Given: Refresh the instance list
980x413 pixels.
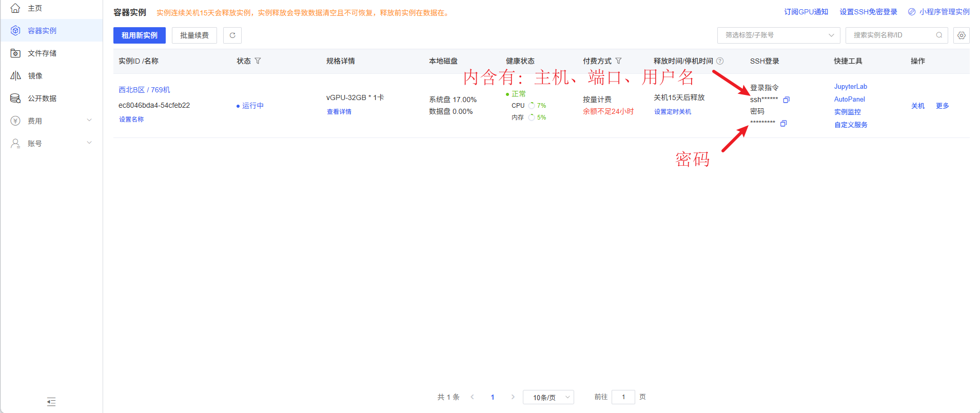Looking at the screenshot, I should pos(232,35).
